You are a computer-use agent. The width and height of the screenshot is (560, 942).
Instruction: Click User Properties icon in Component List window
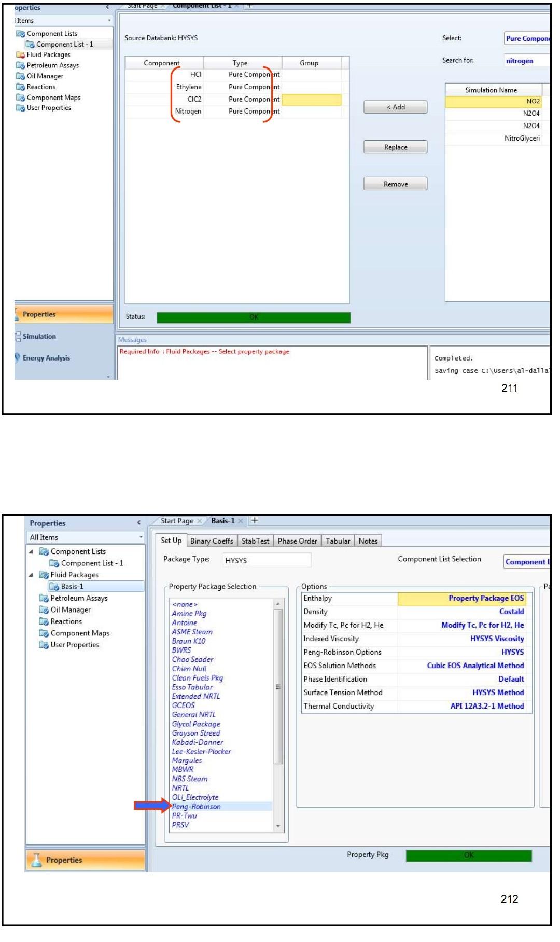(20, 108)
